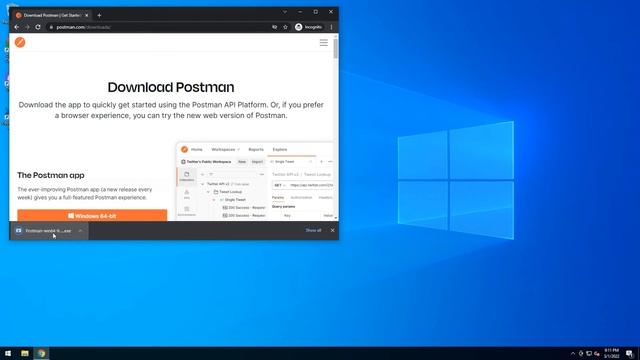Open the Windows Start menu
640x360 pixels.
tap(8, 353)
